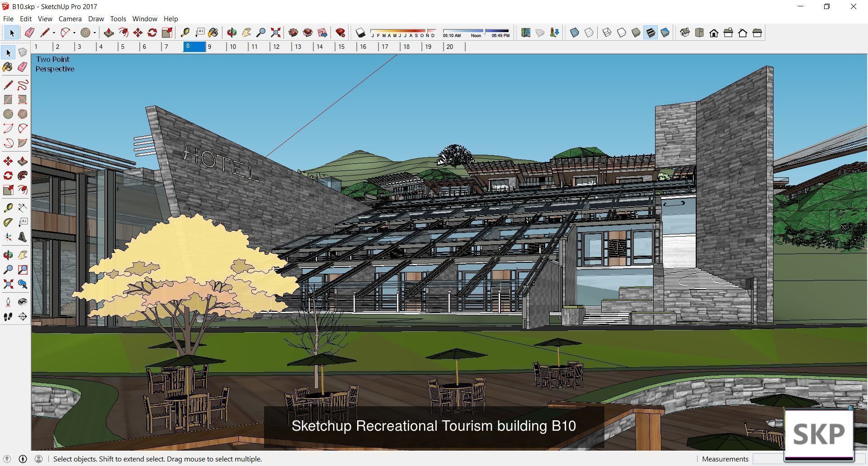The height and width of the screenshot is (466, 868).
Task: Click the Zoom Extents icon in the top toolbar
Action: [x=275, y=33]
